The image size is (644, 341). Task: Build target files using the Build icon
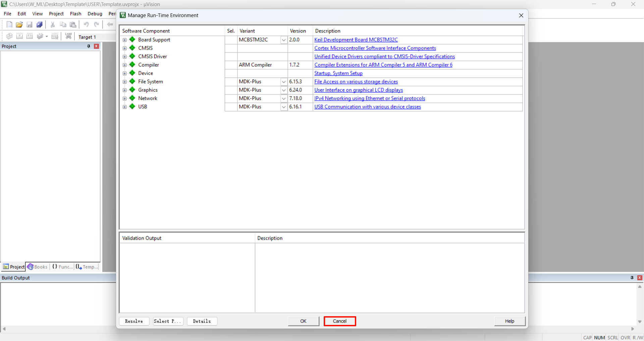(x=19, y=36)
